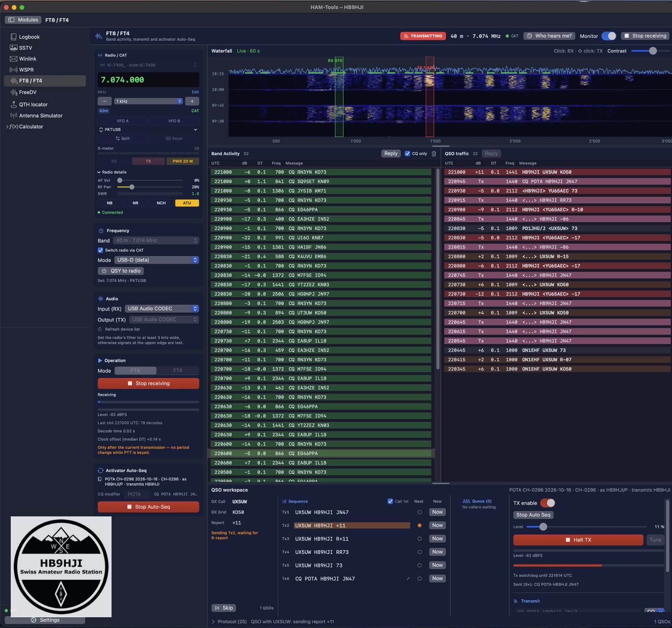Click the Halt TX button
672x628 pixels.
(x=578, y=540)
